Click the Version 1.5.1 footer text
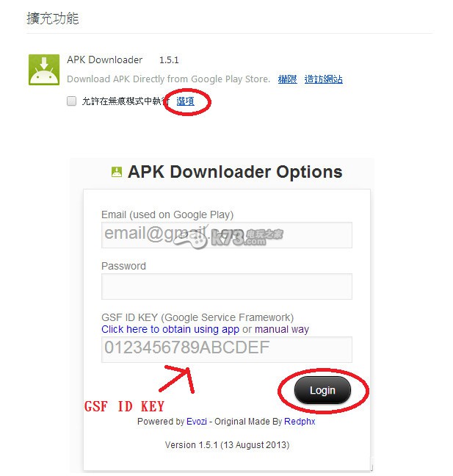Viewport: 453px width, 476px height. click(x=227, y=444)
